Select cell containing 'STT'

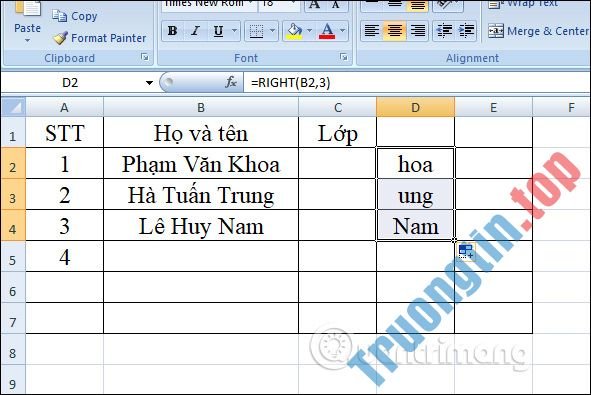click(x=64, y=133)
